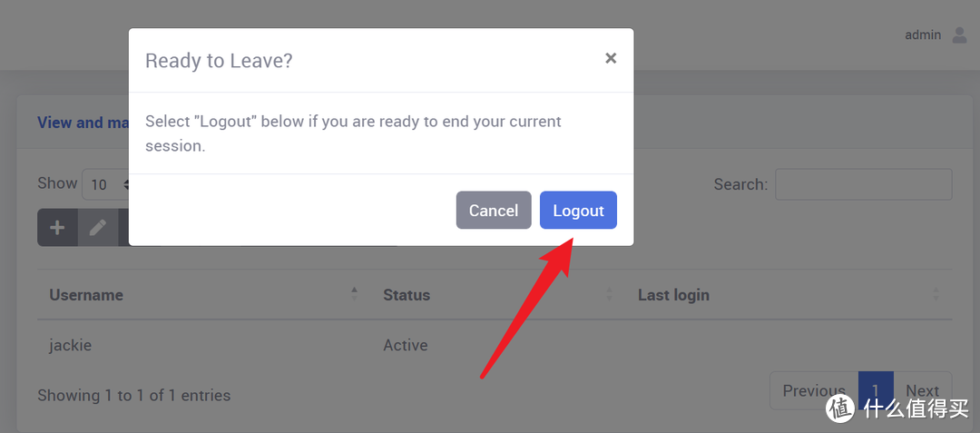Viewport: 980px width, 433px height.
Task: Sort the table by Status column
Action: click(407, 295)
